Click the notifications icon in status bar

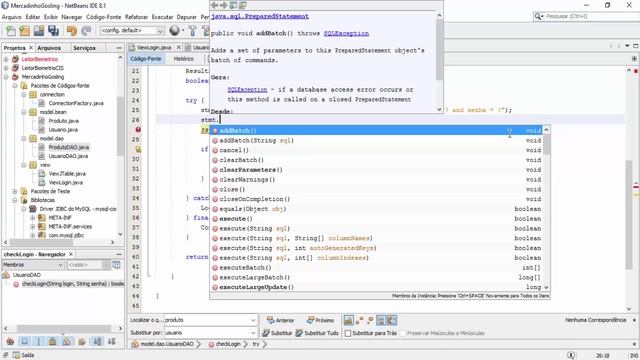(x=571, y=355)
